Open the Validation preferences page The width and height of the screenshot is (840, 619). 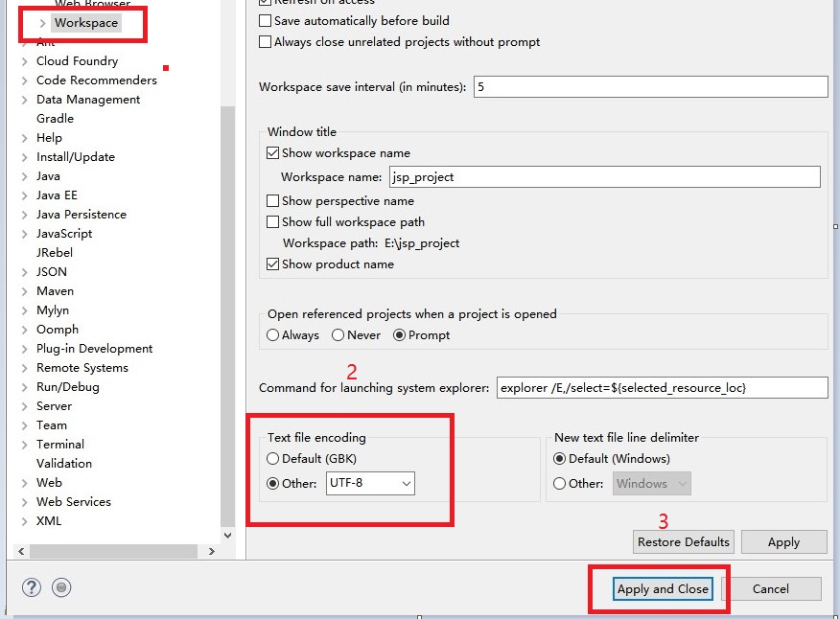(64, 463)
